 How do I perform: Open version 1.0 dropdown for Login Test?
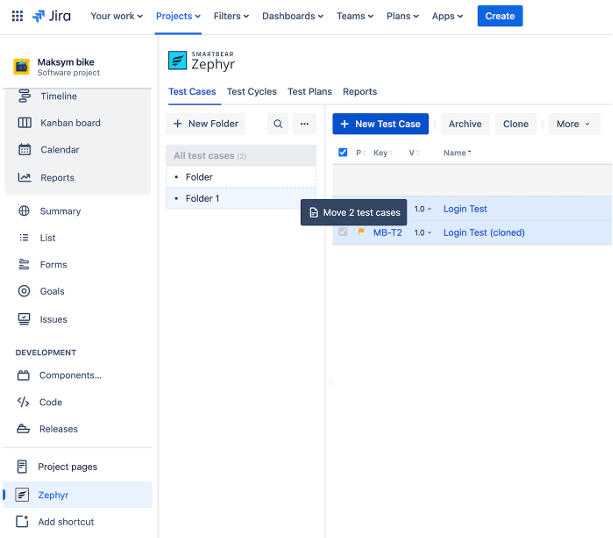pos(423,209)
